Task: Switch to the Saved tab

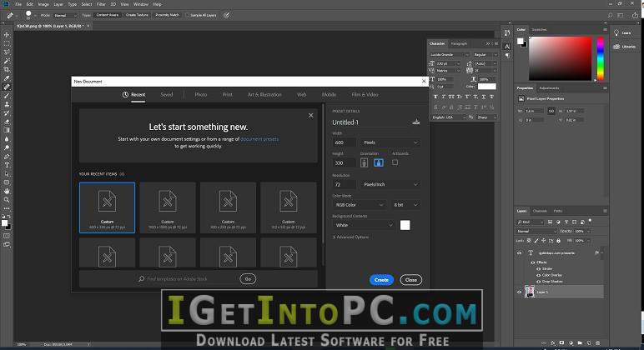Action: pos(166,94)
